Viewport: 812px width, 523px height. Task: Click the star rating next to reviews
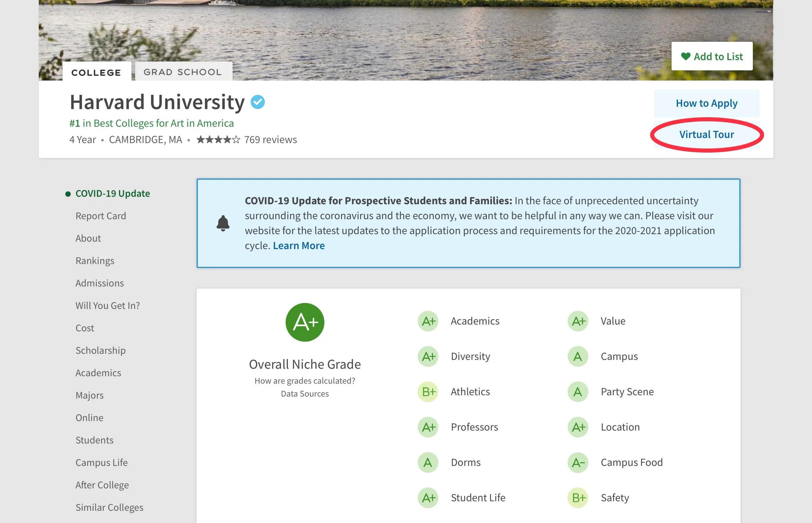218,139
